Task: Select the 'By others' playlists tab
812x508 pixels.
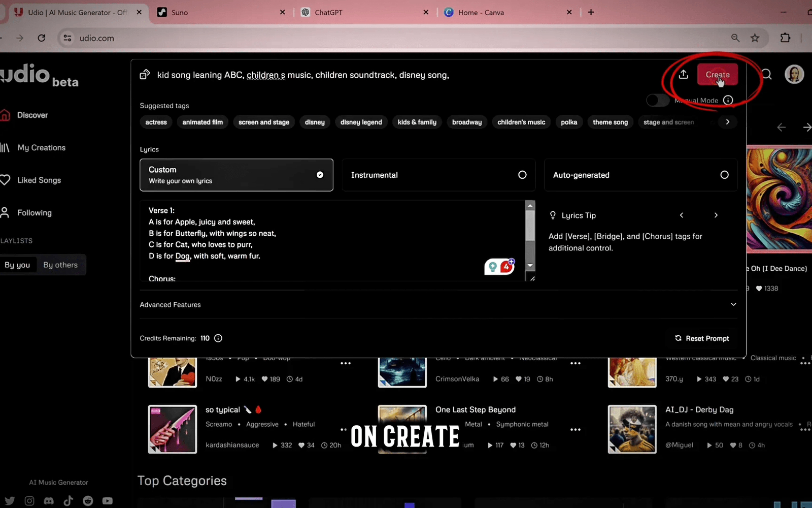Action: coord(60,265)
